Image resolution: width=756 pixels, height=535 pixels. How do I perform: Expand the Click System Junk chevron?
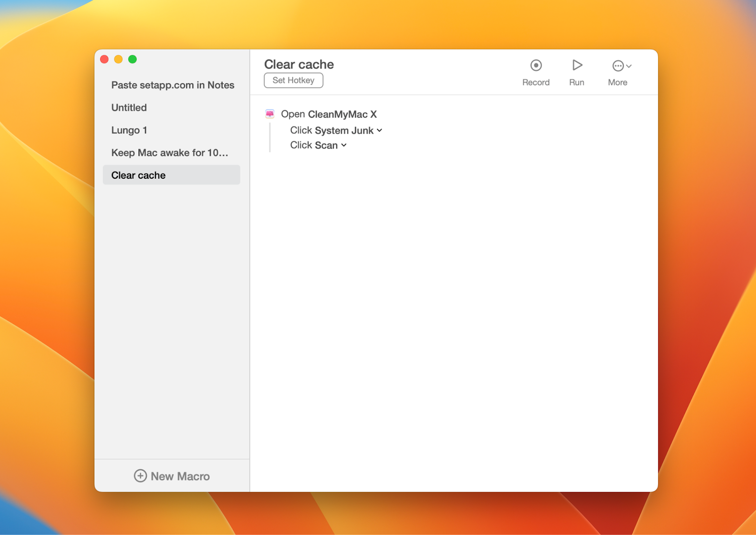coord(379,130)
